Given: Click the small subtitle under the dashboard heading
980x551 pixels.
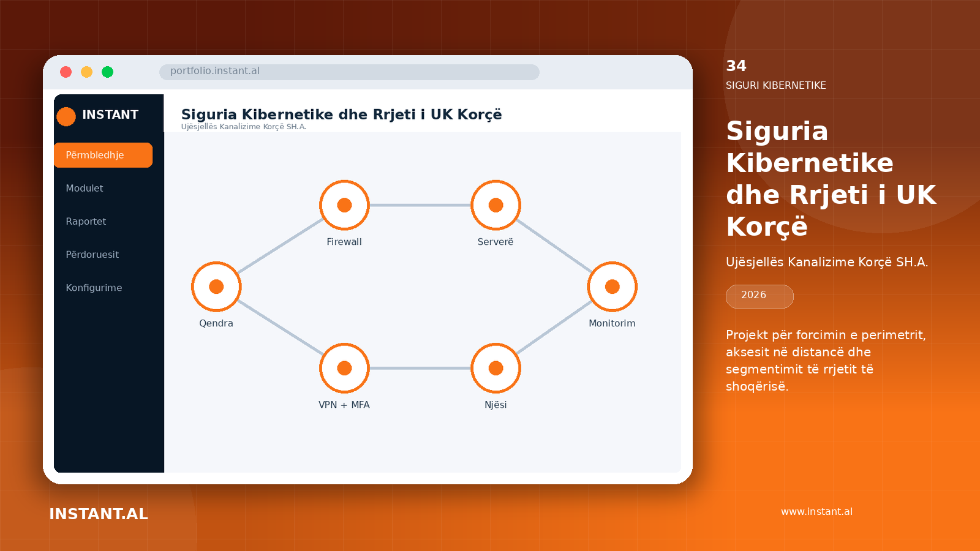Looking at the screenshot, I should [x=244, y=127].
